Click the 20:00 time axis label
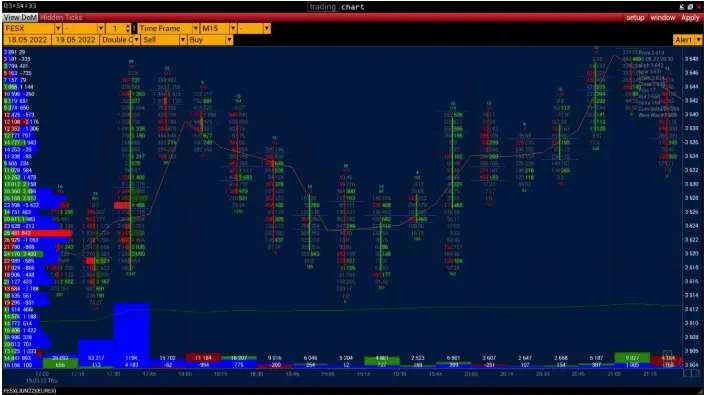 tap(471, 374)
